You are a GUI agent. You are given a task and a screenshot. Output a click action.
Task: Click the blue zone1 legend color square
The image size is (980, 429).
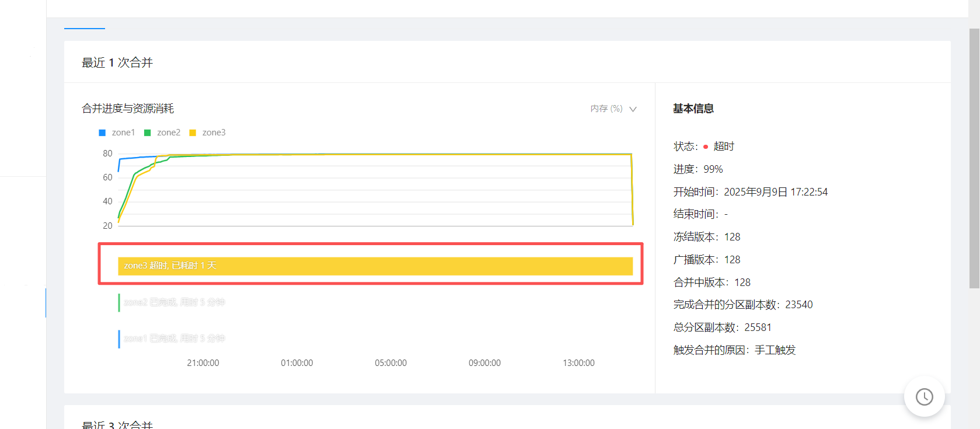[x=102, y=132]
